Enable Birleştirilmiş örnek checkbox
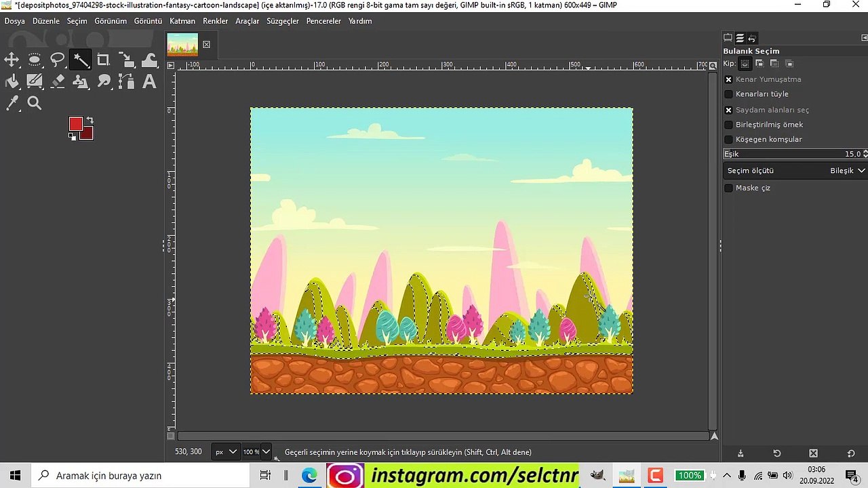Image resolution: width=868 pixels, height=488 pixels. click(x=729, y=125)
